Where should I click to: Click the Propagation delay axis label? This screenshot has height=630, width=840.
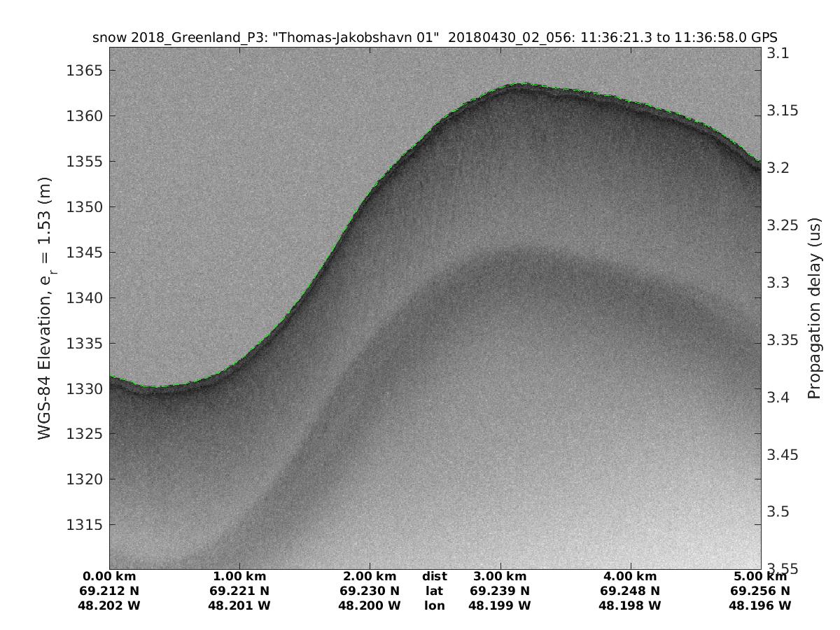(813, 308)
